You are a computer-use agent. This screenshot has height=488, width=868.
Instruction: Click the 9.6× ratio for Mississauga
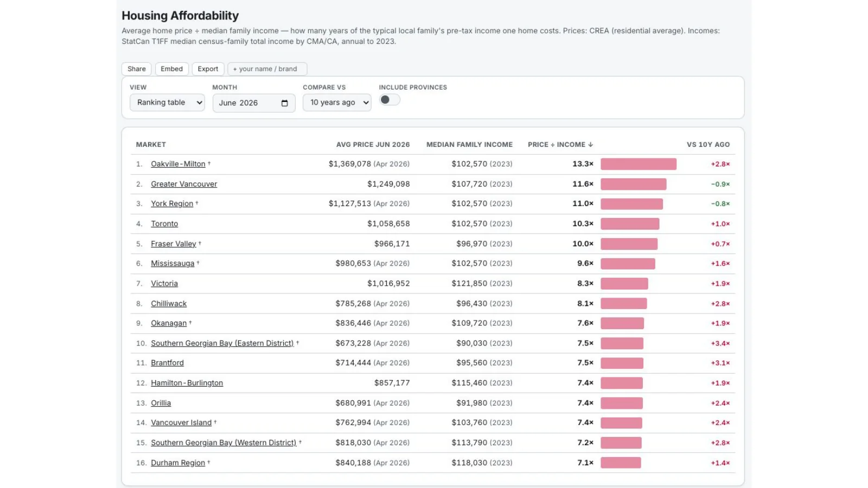[x=585, y=264]
